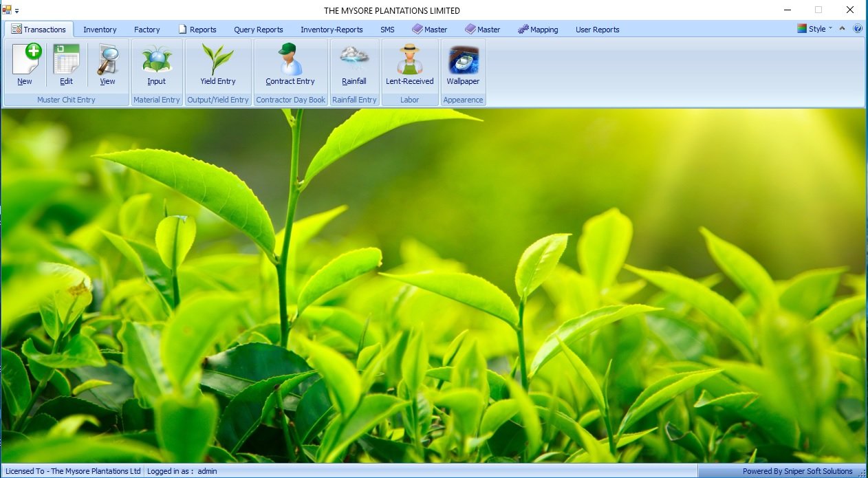The image size is (868, 478).
Task: Click the 'THE MYSORE PLANTATIONS LIMITED' window title
Action: (x=392, y=10)
